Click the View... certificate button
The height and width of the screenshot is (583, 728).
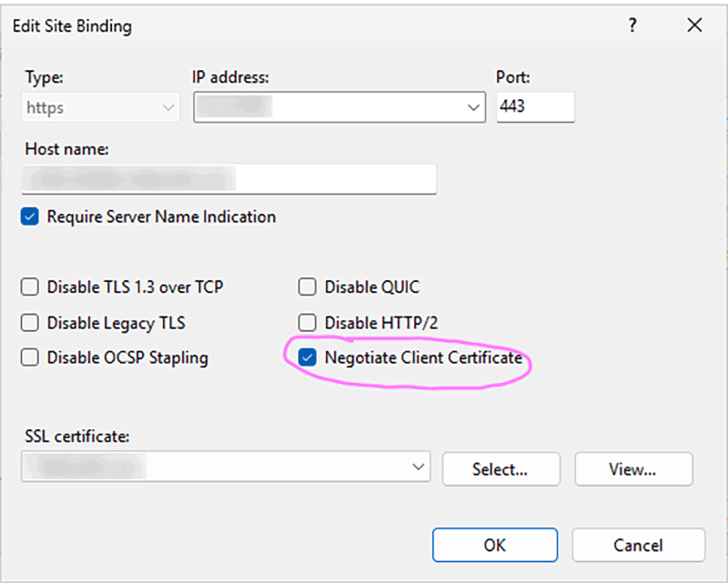coord(633,469)
